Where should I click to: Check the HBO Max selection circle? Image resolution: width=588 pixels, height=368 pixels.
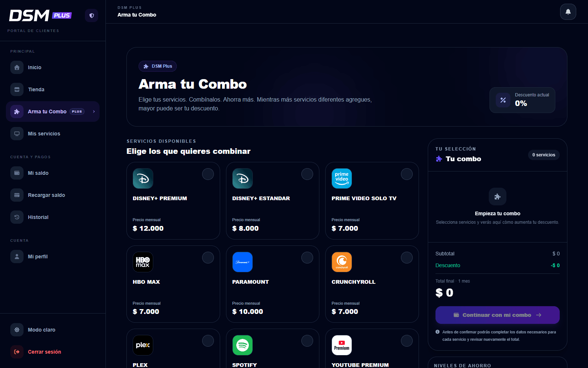208,258
